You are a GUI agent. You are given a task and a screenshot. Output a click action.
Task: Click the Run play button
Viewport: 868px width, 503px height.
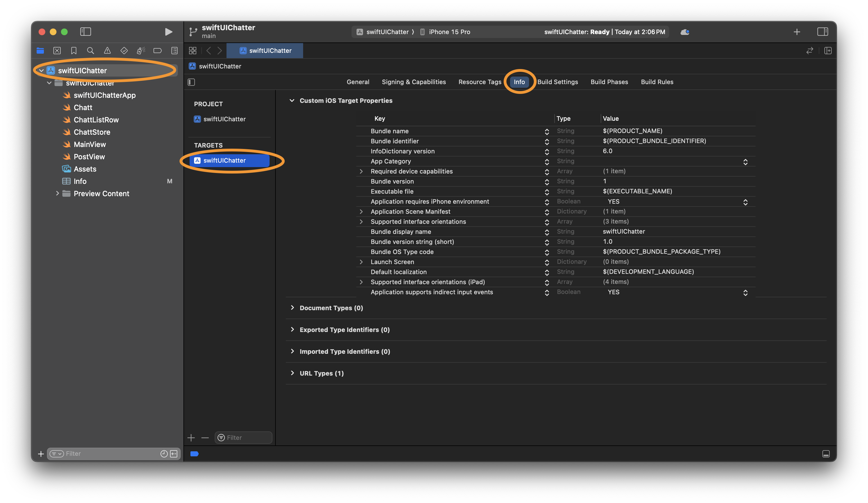(x=168, y=32)
